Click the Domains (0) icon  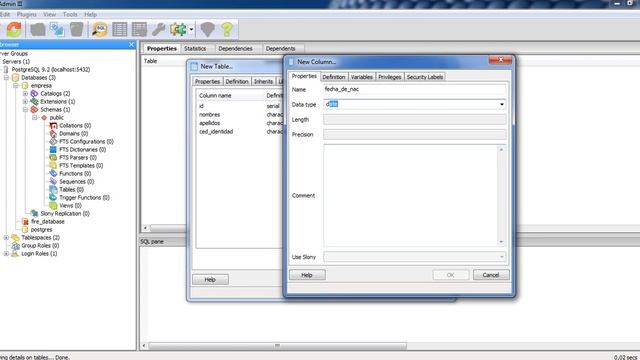(x=53, y=133)
